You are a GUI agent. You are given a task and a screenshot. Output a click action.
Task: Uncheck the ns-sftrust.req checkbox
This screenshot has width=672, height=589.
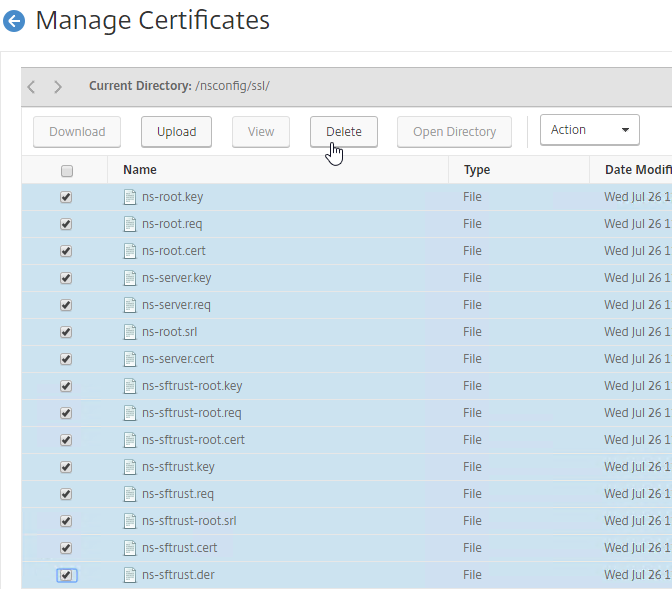(66, 494)
